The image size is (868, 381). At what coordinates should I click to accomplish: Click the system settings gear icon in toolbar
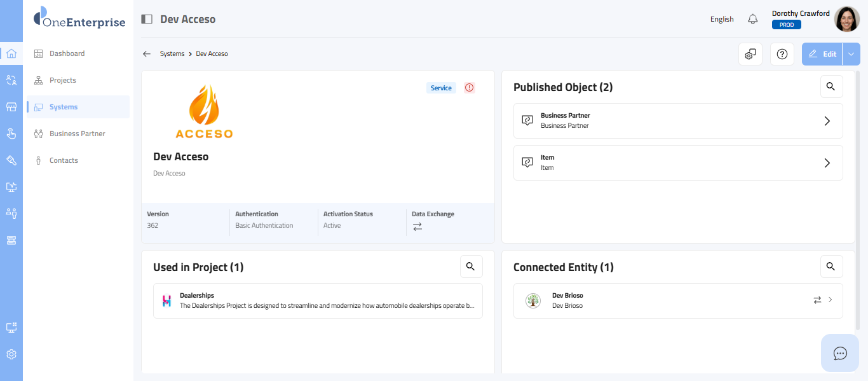pos(750,54)
